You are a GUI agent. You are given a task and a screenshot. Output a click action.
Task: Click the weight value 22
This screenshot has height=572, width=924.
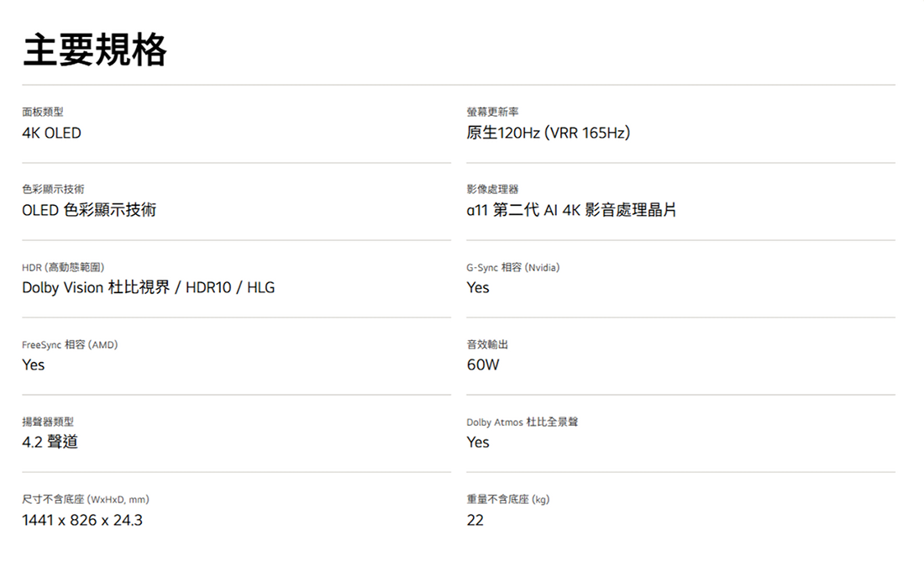click(x=475, y=520)
